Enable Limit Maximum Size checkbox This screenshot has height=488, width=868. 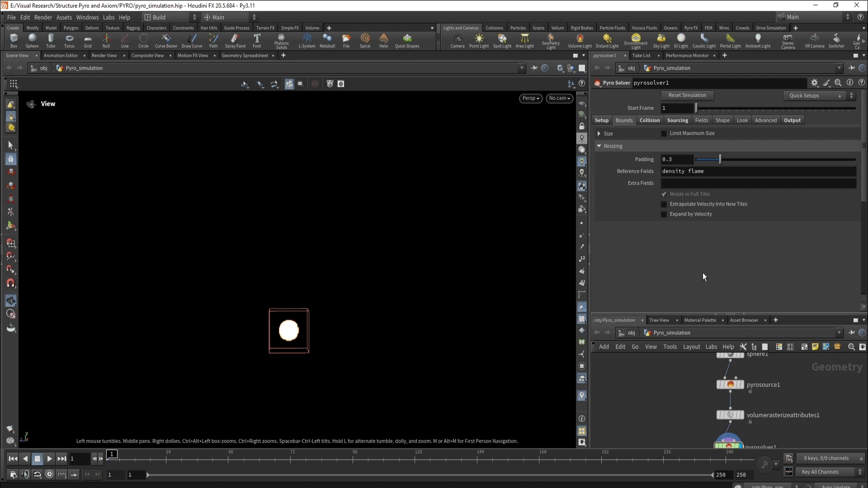click(664, 134)
